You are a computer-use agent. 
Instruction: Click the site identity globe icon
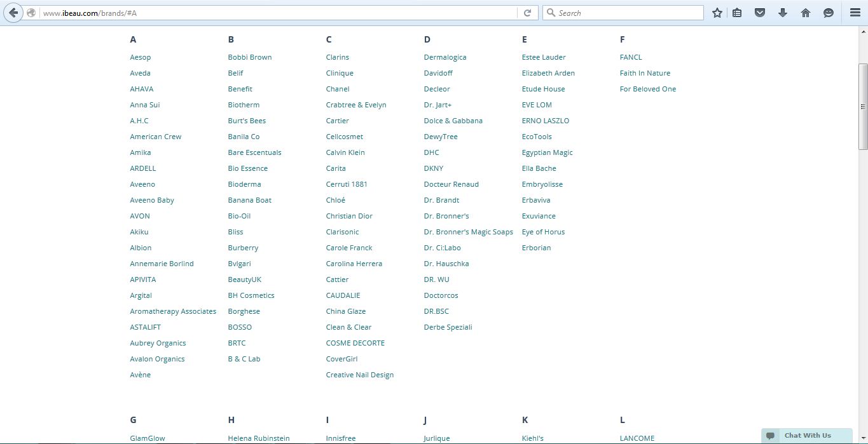31,13
